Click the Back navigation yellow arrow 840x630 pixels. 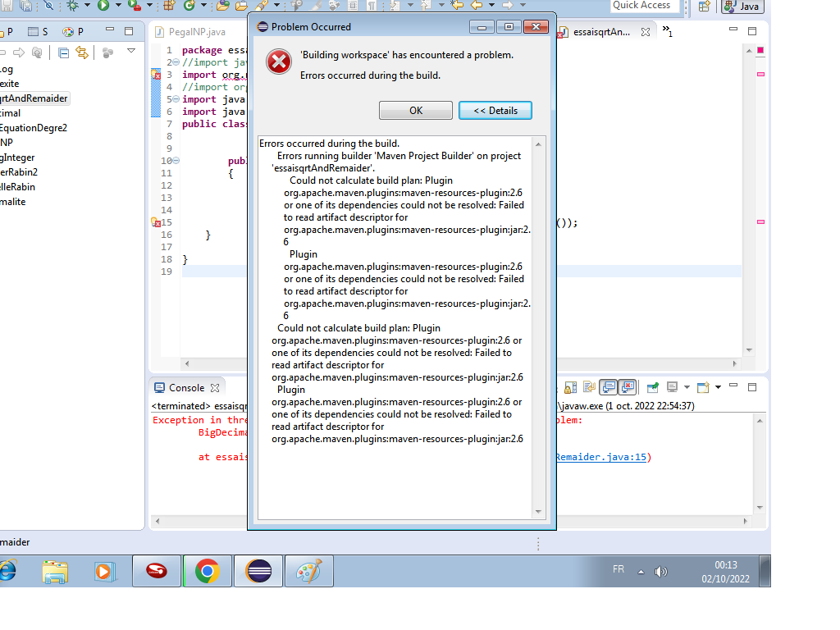point(477,6)
